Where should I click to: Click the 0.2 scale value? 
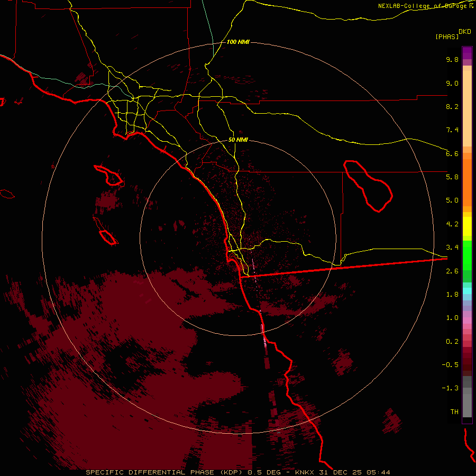click(452, 342)
